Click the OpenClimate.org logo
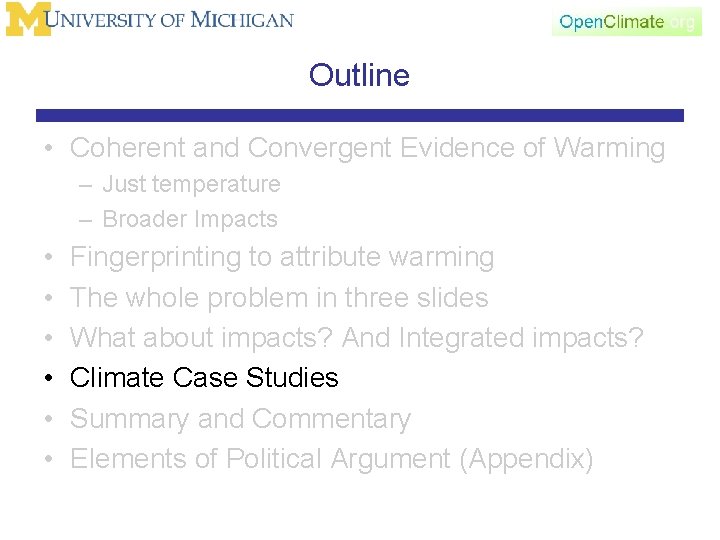 [x=626, y=21]
